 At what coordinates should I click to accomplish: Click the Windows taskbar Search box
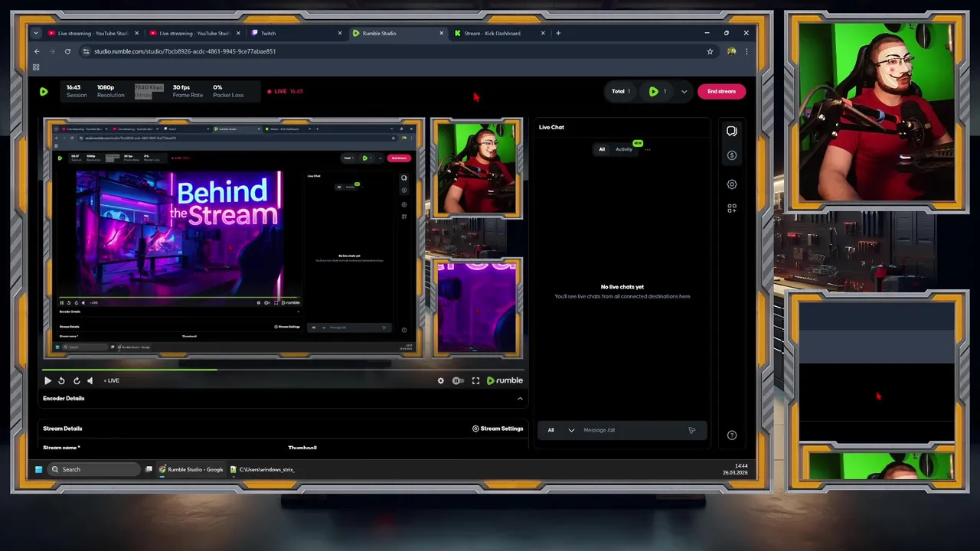tap(93, 469)
